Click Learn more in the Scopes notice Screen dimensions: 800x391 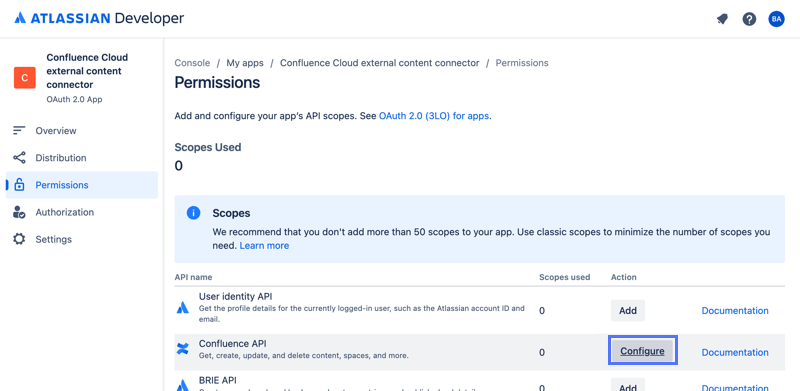pyautogui.click(x=264, y=246)
